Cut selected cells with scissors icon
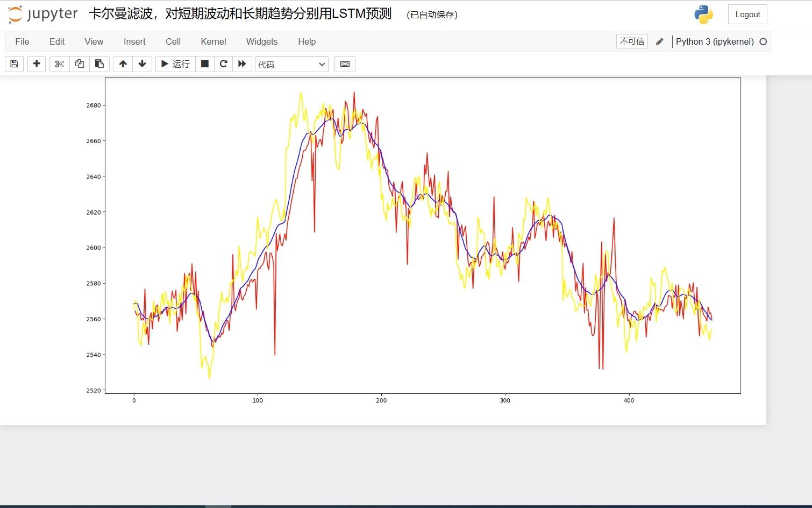The image size is (812, 508). tap(60, 64)
